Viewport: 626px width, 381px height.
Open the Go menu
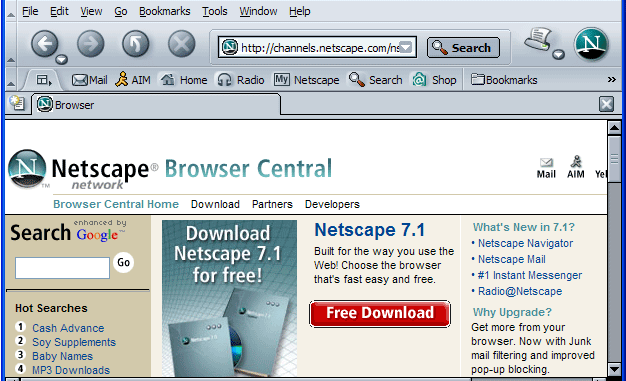tap(121, 11)
